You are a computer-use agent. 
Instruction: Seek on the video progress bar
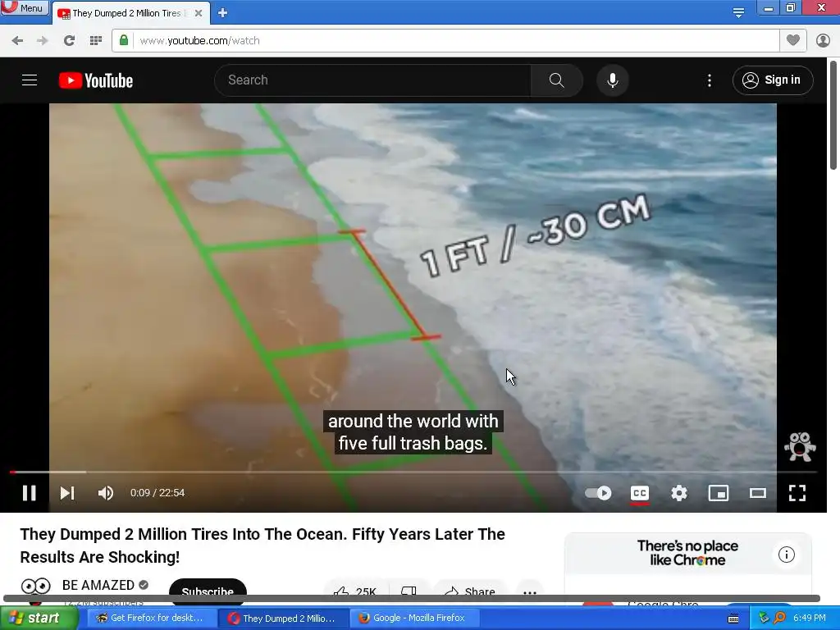coord(413,472)
